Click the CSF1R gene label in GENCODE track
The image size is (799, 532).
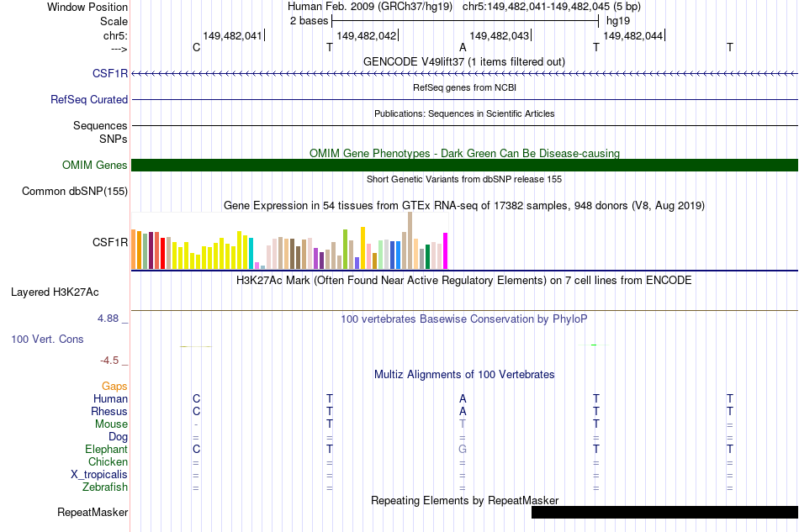click(110, 73)
